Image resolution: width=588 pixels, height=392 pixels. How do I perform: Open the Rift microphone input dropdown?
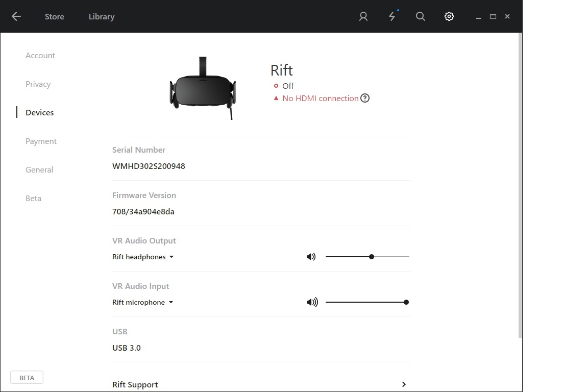142,302
